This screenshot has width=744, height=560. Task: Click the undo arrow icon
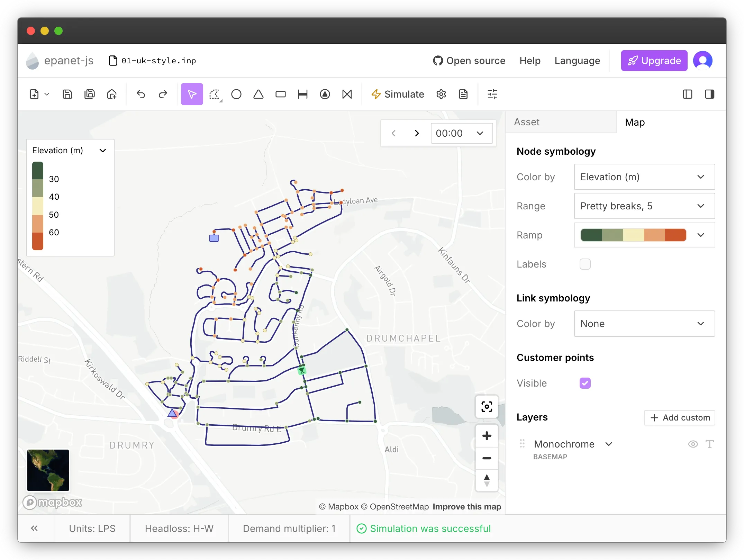[x=140, y=94]
